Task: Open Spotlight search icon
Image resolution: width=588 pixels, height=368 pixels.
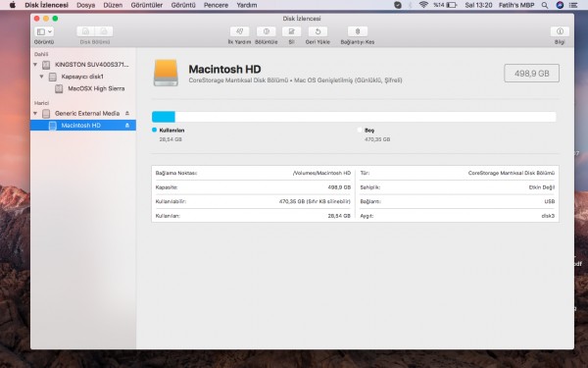Action: [545, 5]
